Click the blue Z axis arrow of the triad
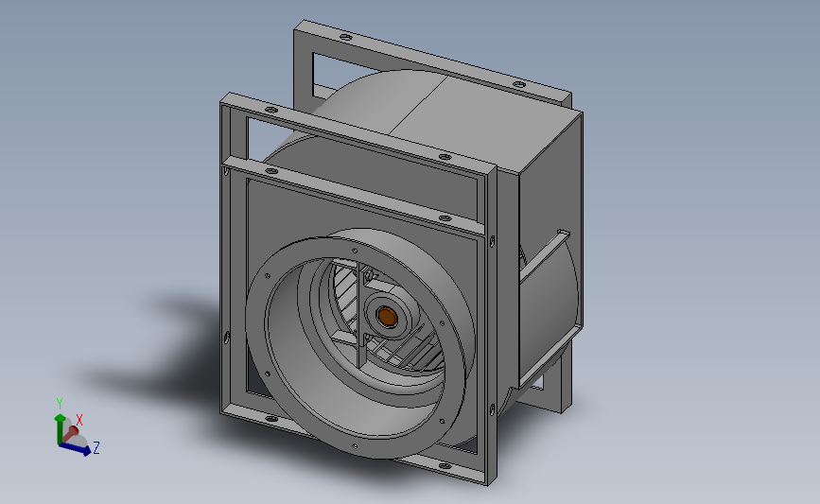 (x=75, y=448)
